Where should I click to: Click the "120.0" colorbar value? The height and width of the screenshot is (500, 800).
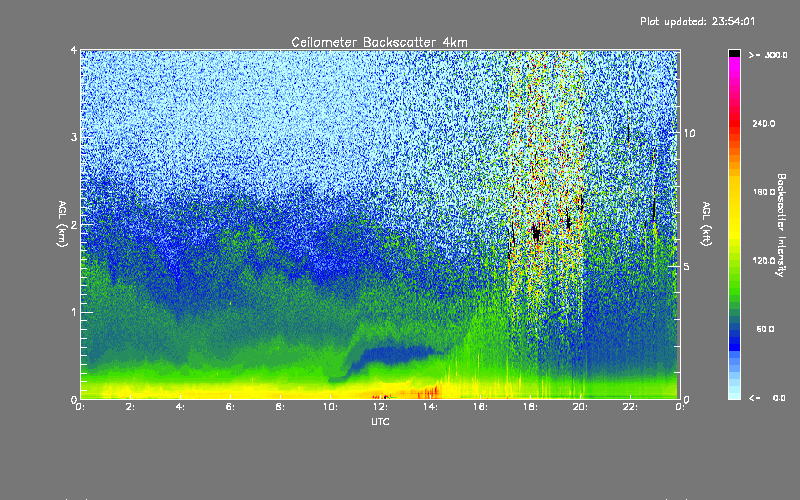(x=764, y=260)
